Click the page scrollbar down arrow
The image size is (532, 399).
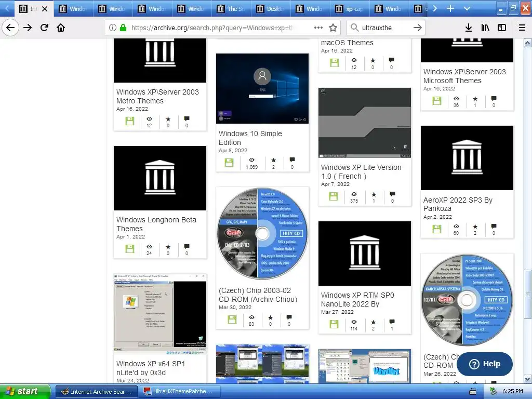[528, 379]
